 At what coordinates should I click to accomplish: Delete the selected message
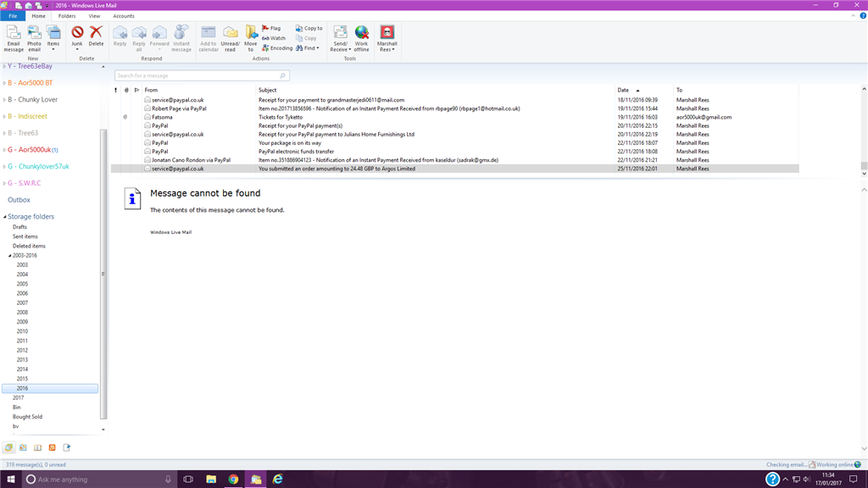point(96,36)
